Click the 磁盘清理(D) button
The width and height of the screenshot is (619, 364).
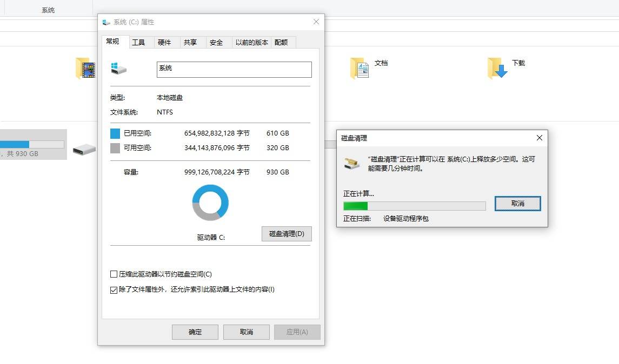coord(287,234)
